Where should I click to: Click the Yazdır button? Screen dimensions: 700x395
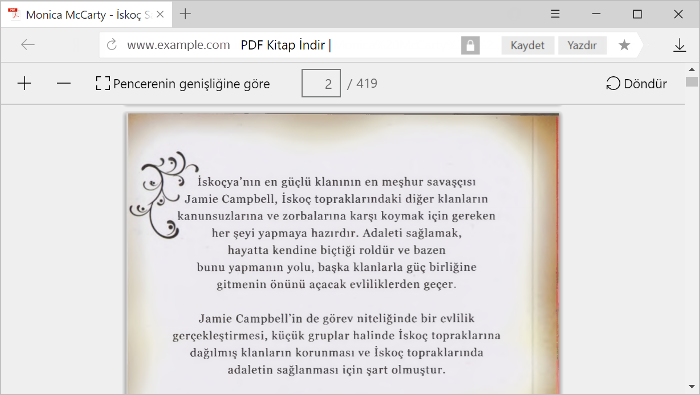582,45
